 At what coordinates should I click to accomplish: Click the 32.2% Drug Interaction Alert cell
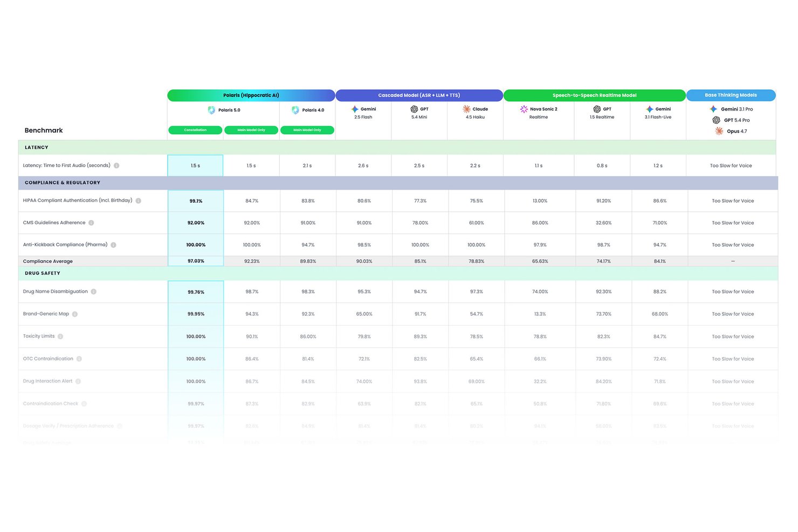pyautogui.click(x=540, y=381)
